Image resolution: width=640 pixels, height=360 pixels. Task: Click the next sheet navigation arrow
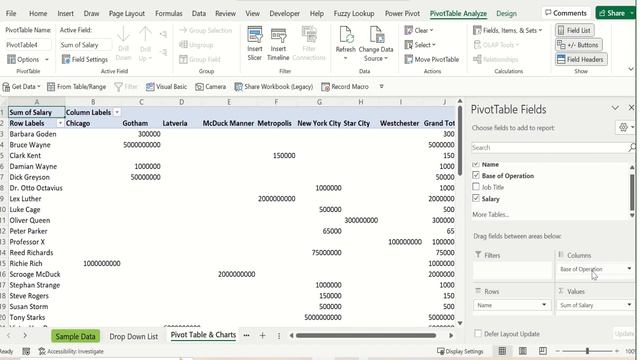click(x=25, y=336)
